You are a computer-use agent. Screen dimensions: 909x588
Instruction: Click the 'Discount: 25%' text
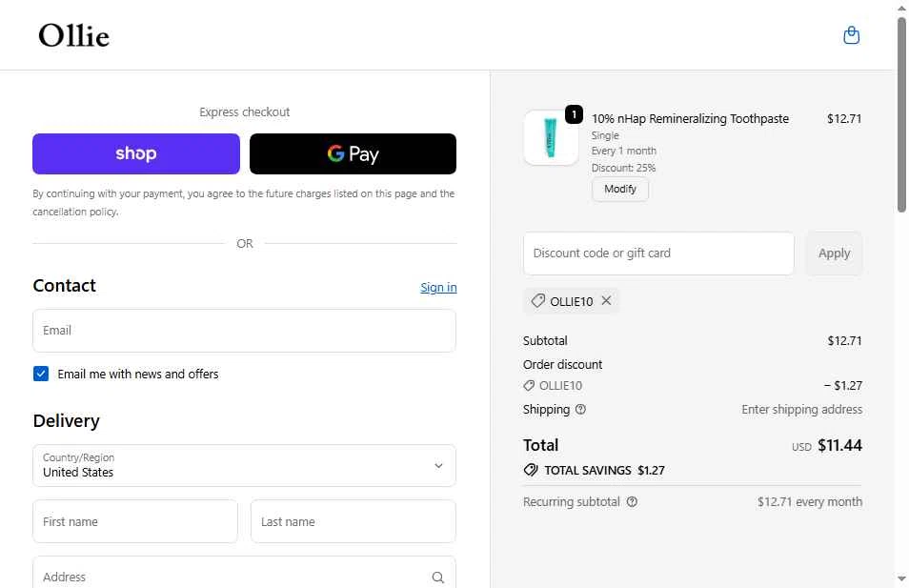[x=623, y=168]
